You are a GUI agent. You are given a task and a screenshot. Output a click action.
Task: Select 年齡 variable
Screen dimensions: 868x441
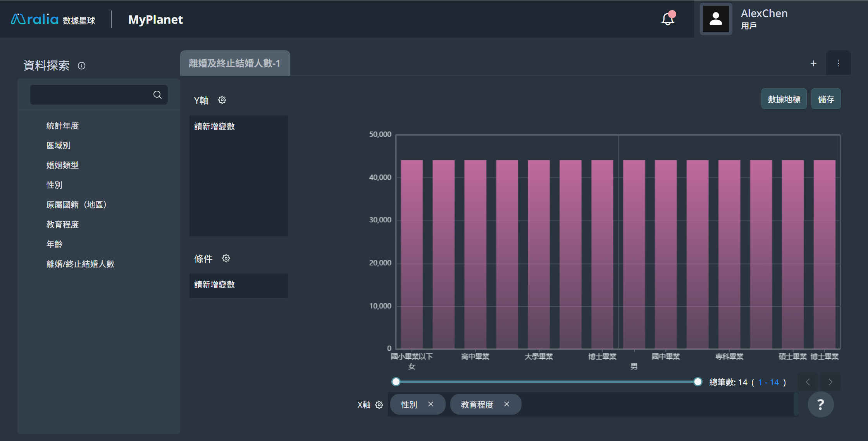coord(54,244)
